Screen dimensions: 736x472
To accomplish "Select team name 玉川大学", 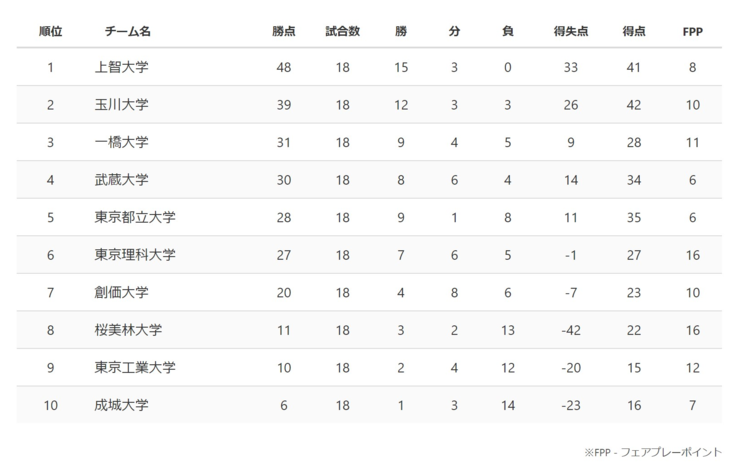I will 121,105.
